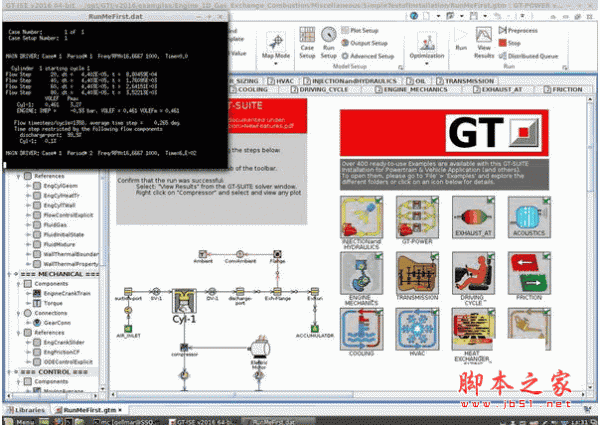600x425 pixels.
Task: Open Output Setup in Model Setup group
Action: coord(364,43)
